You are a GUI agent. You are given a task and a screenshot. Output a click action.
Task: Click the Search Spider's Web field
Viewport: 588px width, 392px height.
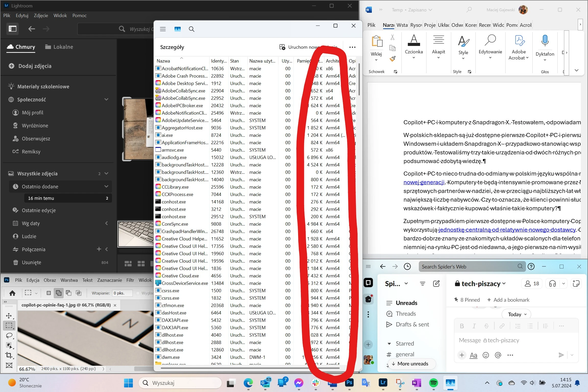coord(472,266)
